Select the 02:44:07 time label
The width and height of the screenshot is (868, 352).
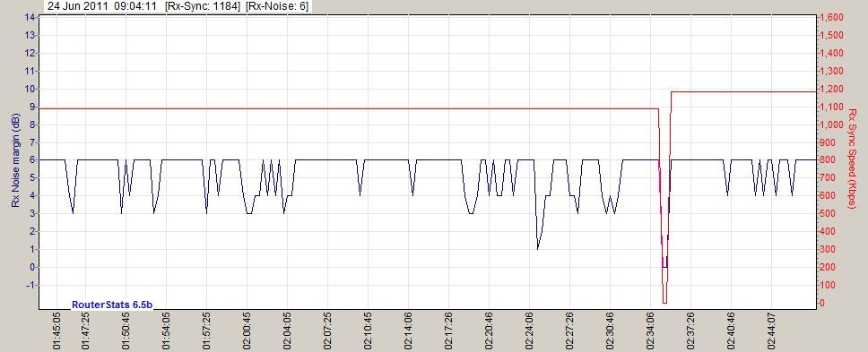pyautogui.click(x=772, y=331)
